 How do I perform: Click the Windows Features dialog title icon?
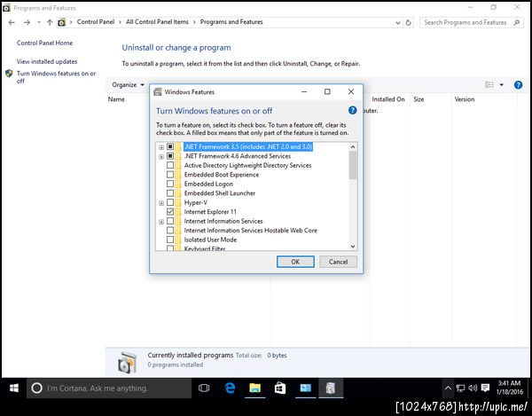click(x=158, y=92)
